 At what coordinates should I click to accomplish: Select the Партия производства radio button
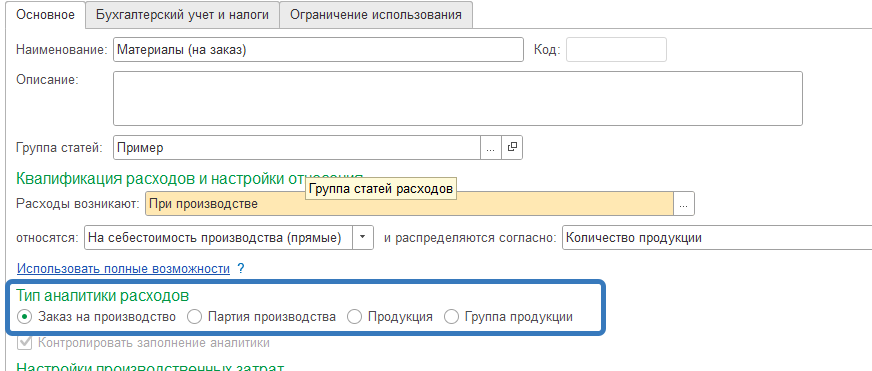click(x=194, y=317)
